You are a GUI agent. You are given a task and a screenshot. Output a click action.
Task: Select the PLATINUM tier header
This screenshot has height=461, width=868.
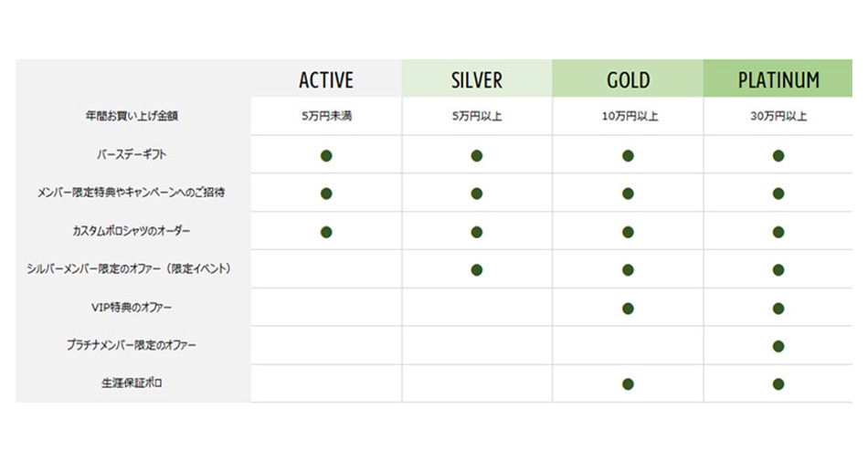point(778,80)
